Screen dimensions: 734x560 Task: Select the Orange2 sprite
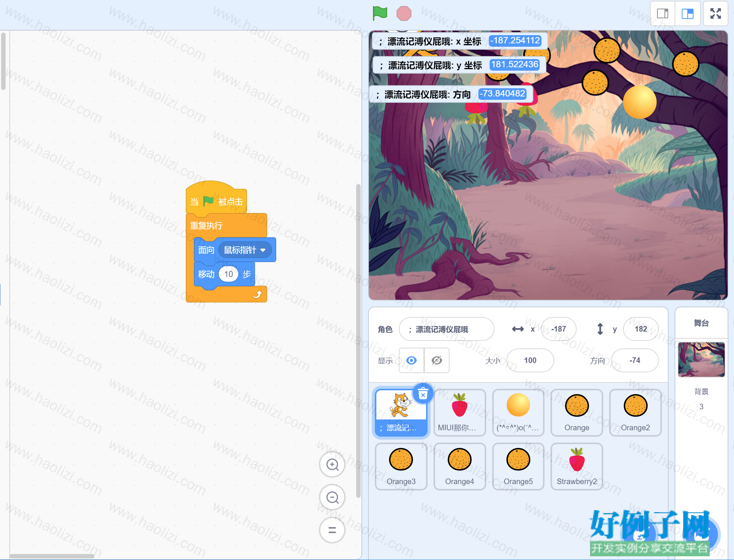click(635, 413)
